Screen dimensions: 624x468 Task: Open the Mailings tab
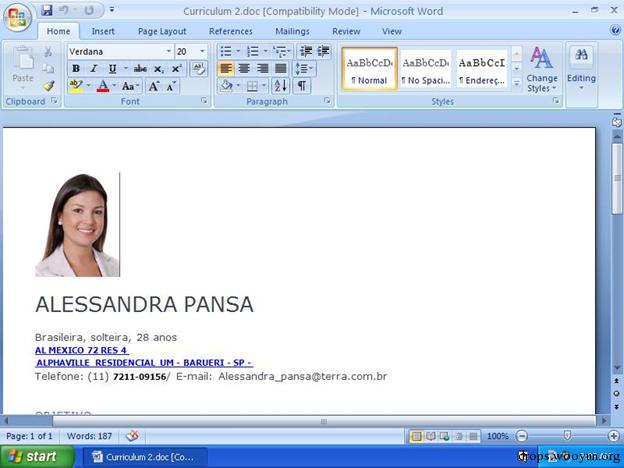(292, 31)
